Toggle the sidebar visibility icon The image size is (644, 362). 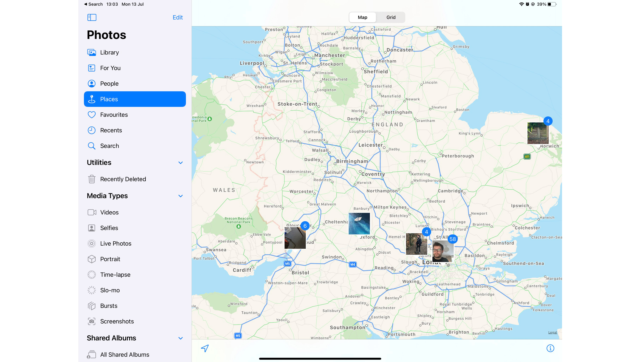pos(92,17)
